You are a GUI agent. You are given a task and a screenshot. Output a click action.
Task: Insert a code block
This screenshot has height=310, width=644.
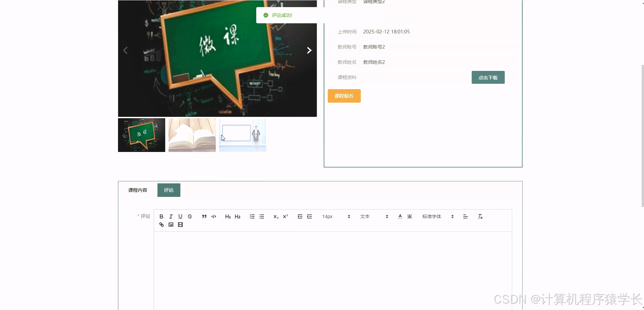pos(213,216)
